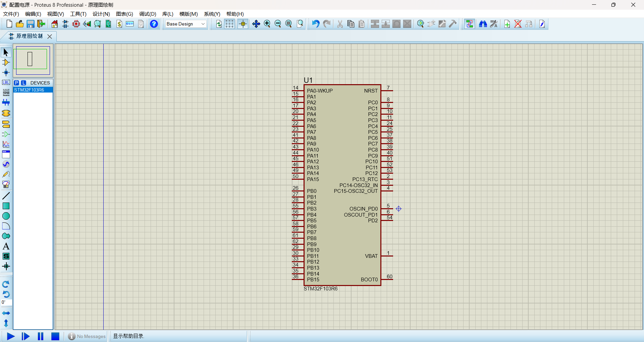The width and height of the screenshot is (644, 342).
Task: Select the Probe Mode tool
Action: 6,174
